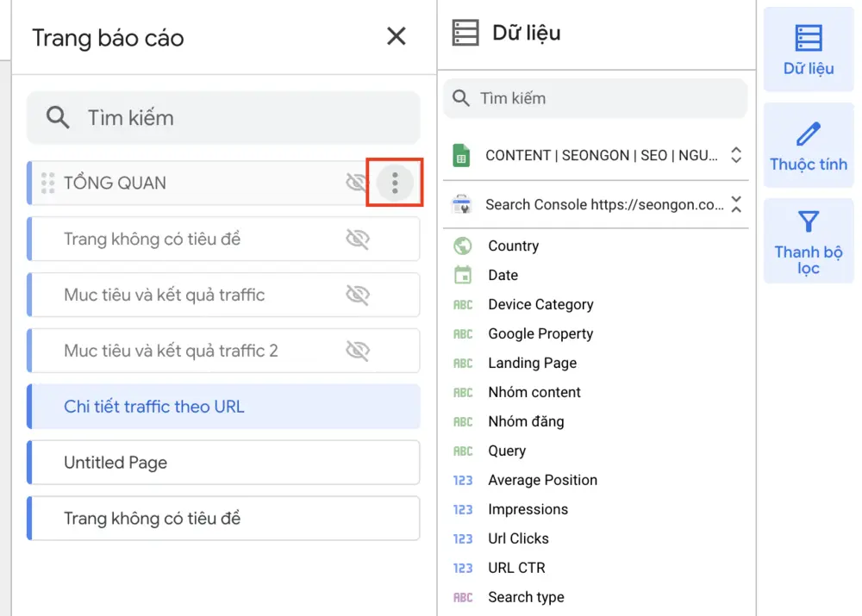Click the globe icon beside Country

[462, 246]
